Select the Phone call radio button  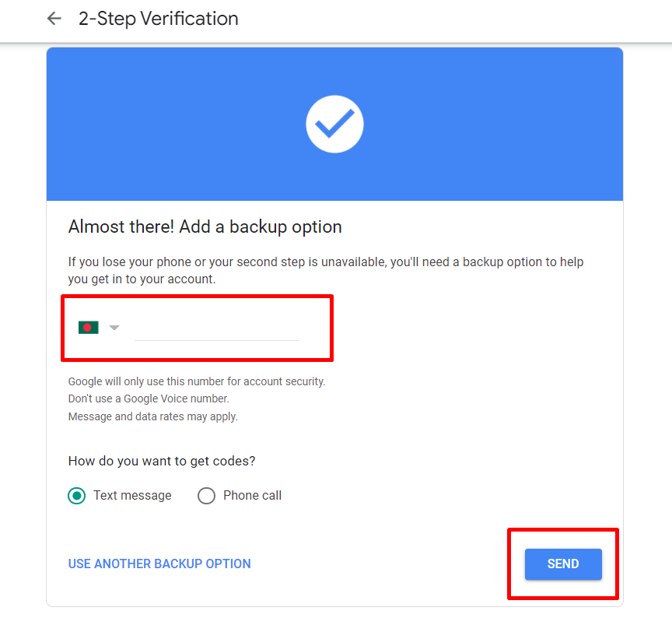[206, 496]
